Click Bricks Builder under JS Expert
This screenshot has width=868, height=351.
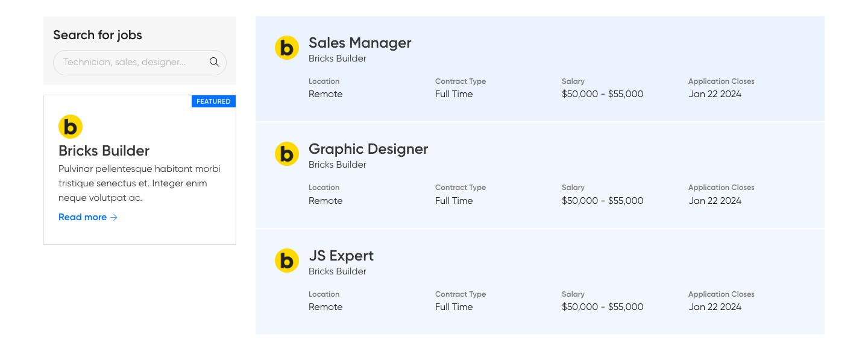pos(338,271)
